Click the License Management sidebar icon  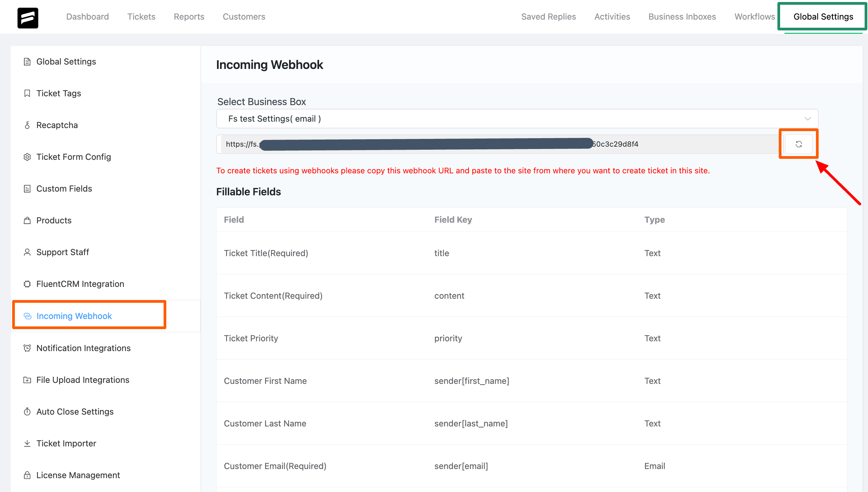coord(27,475)
